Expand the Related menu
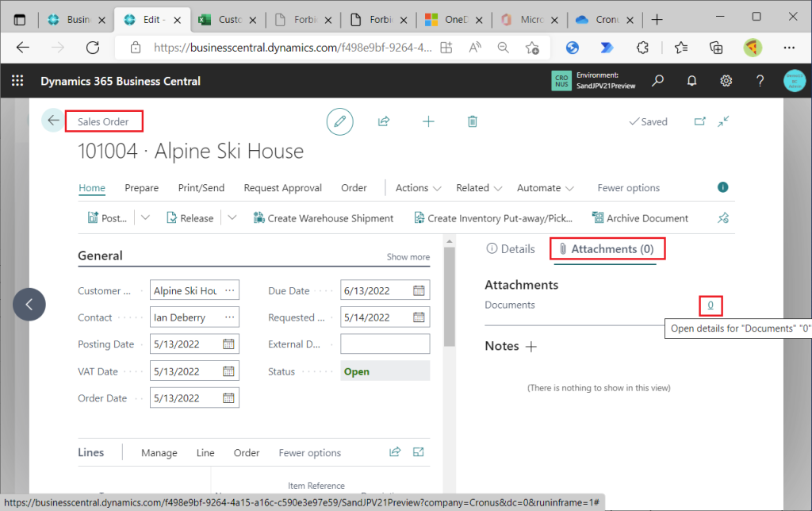 [478, 188]
